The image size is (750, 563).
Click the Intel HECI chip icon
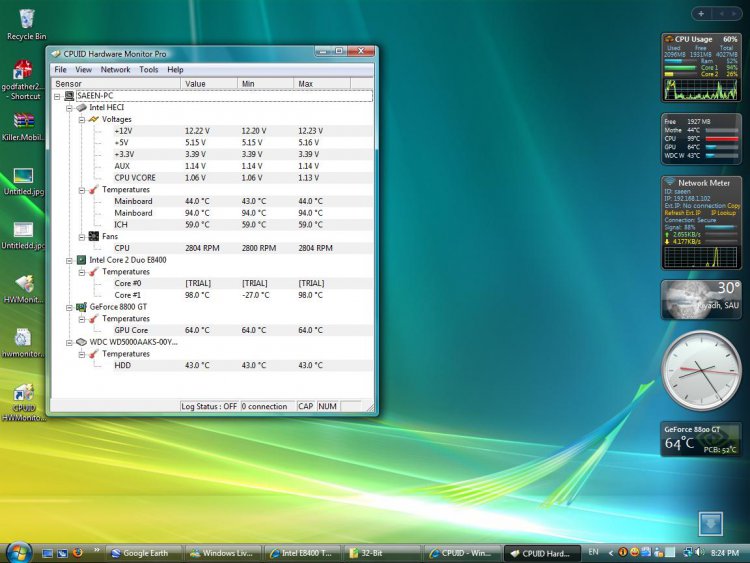point(82,108)
